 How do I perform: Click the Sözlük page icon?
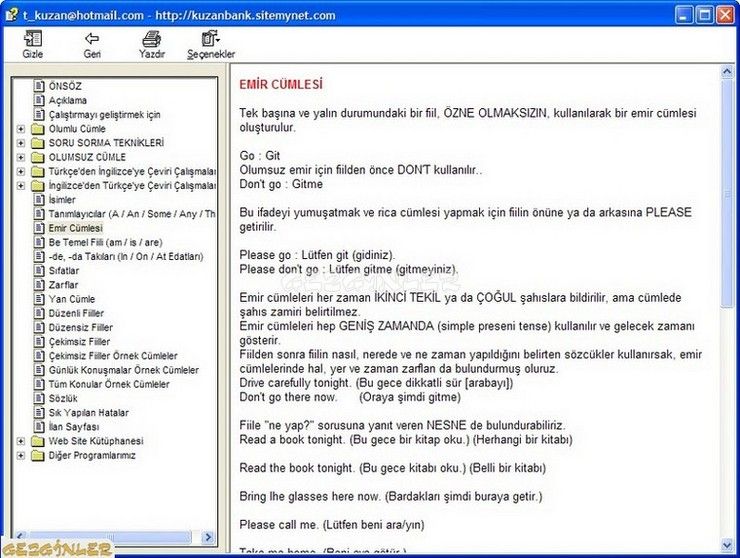click(x=39, y=398)
